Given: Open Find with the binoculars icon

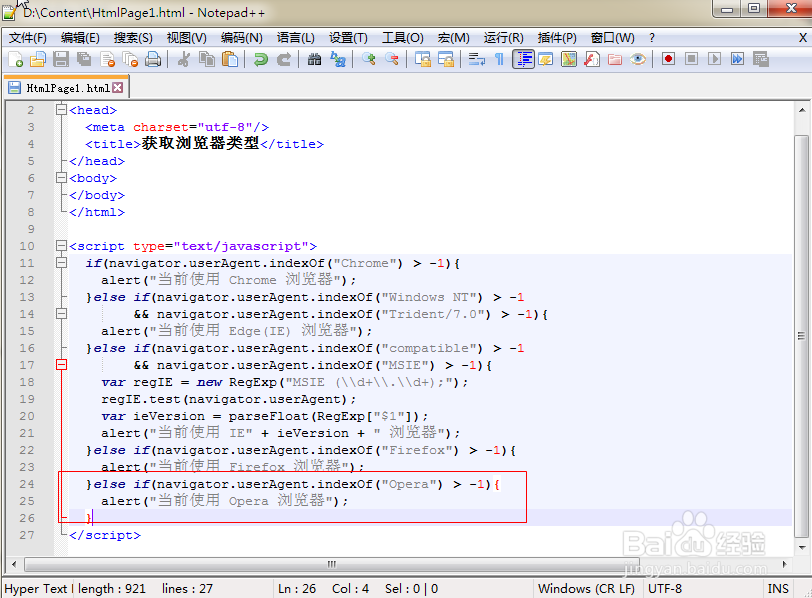Looking at the screenshot, I should click(x=314, y=60).
